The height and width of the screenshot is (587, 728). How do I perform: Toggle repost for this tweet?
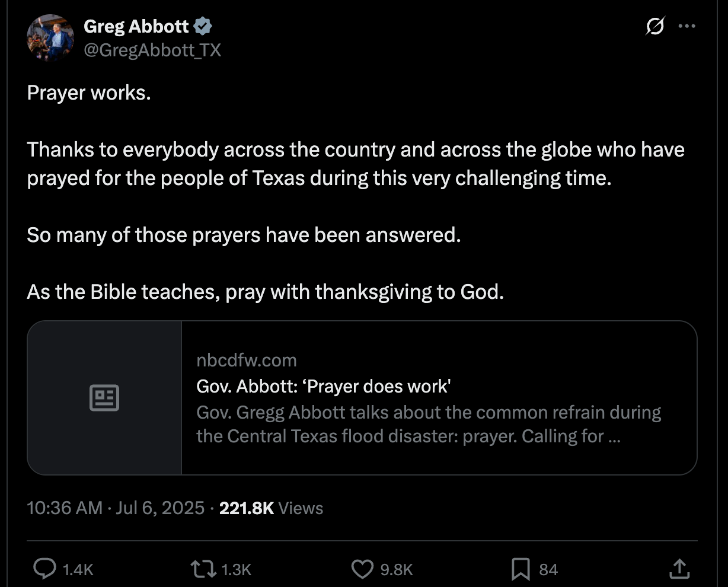(x=202, y=568)
